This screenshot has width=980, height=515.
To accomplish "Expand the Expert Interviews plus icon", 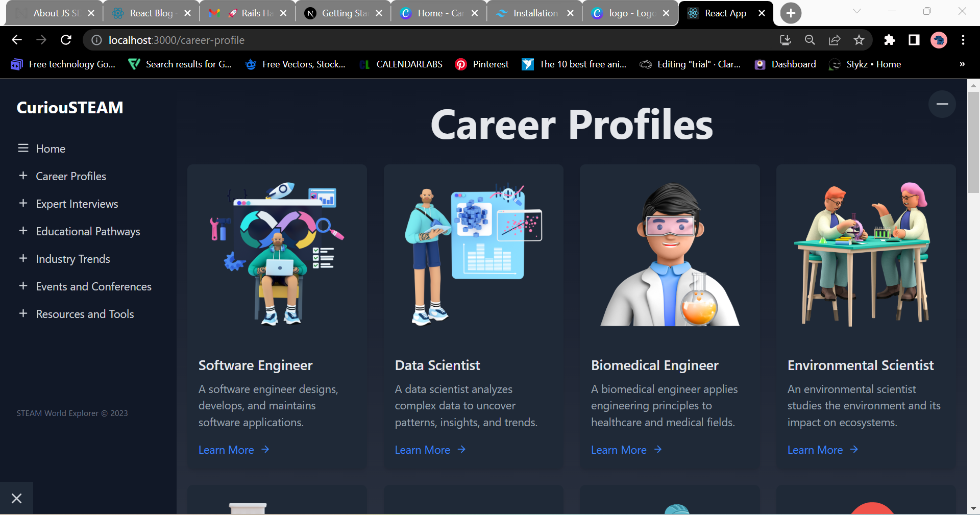I will point(23,203).
